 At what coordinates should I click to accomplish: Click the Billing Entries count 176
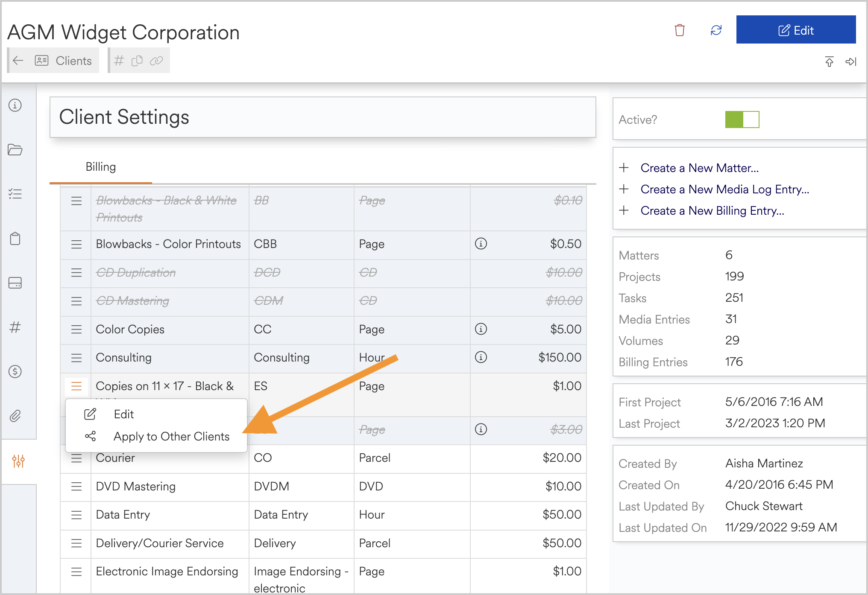coord(734,362)
